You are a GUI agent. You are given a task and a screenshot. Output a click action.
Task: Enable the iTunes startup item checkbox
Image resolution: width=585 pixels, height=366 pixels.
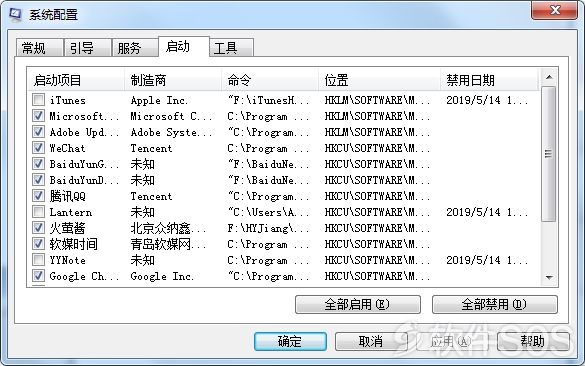click(38, 100)
